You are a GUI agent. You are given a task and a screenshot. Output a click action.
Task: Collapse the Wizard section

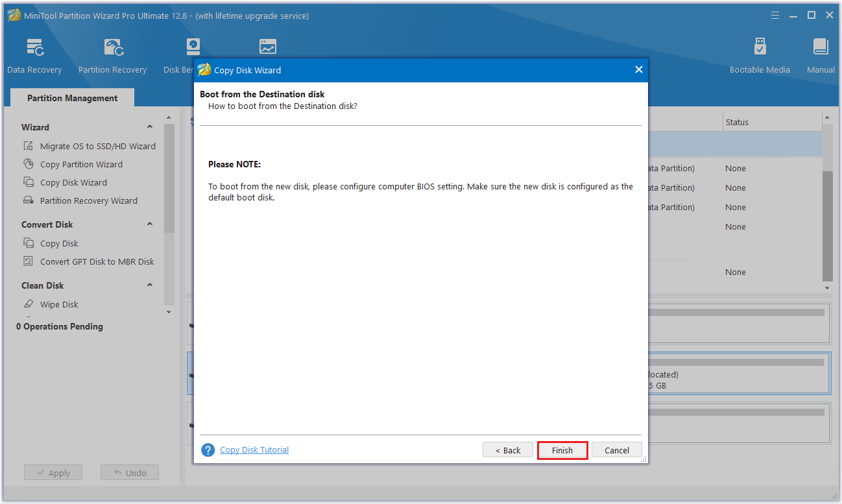150,127
